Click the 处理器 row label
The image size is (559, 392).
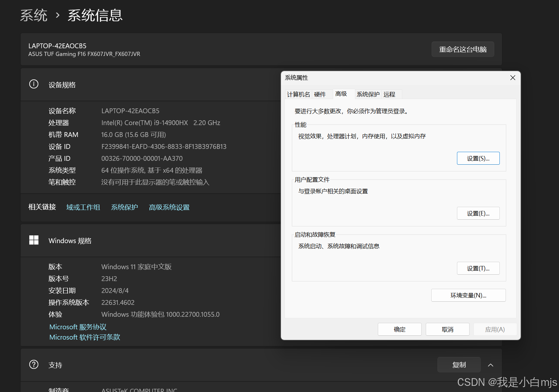pos(59,123)
